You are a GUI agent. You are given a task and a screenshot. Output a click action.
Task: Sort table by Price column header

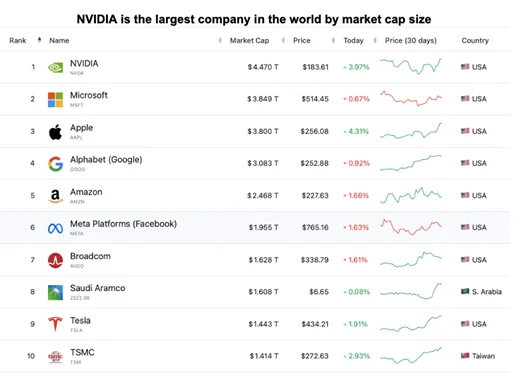[302, 40]
